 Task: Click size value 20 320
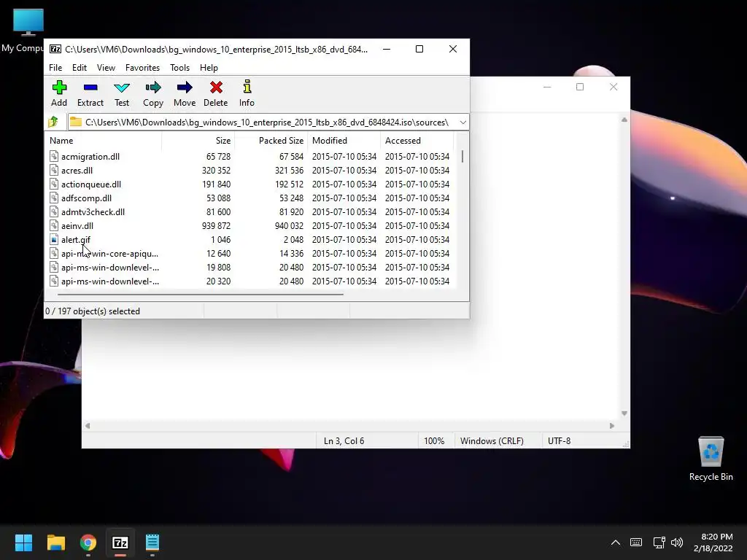click(x=218, y=281)
